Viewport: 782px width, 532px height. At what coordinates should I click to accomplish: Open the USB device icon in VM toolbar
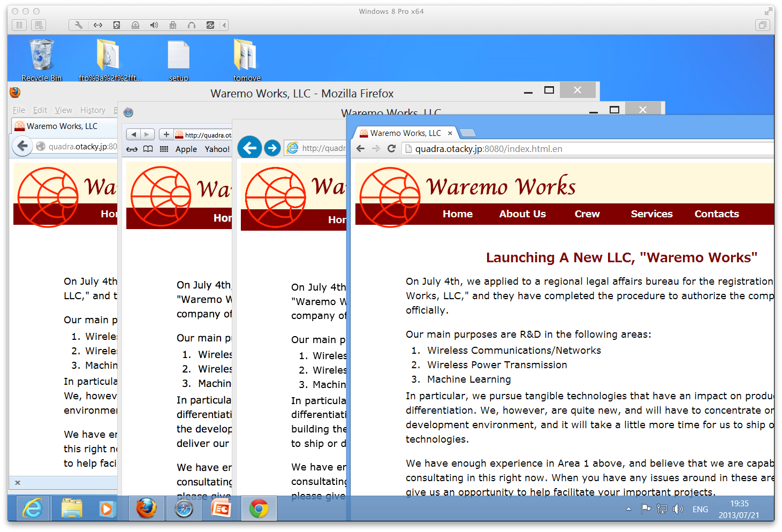tap(173, 25)
